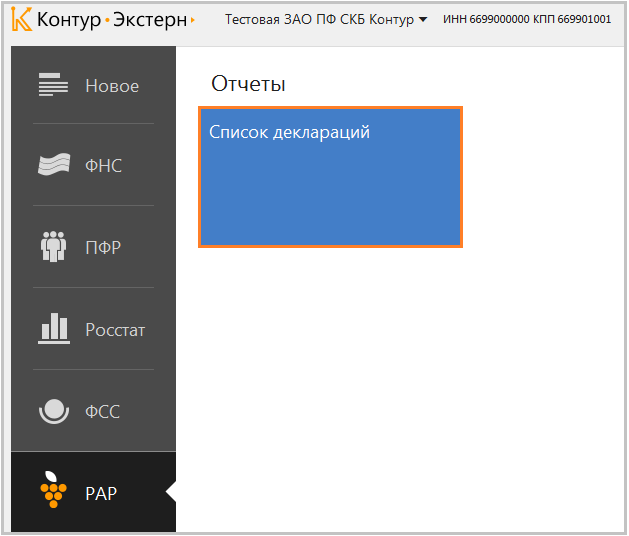The width and height of the screenshot is (629, 536).
Task: Click the dropdown arrow beside organization name
Action: (423, 19)
